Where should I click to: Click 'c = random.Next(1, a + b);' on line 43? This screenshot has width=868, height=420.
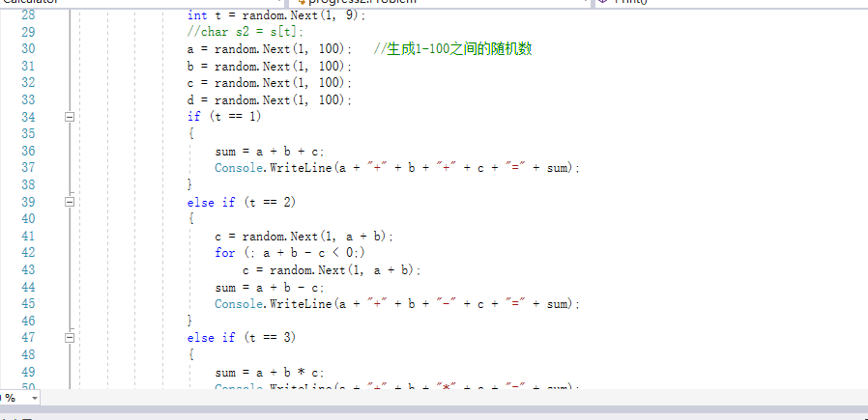pyautogui.click(x=333, y=270)
